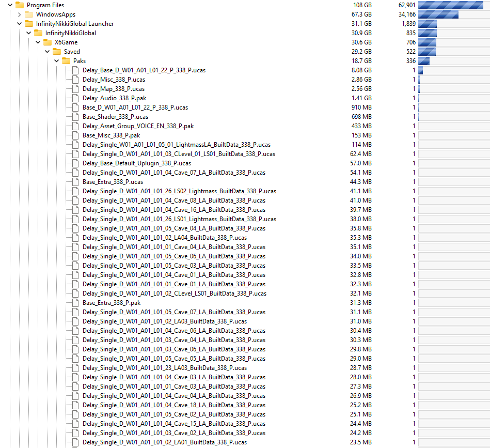The width and height of the screenshot is (490, 448).
Task: Collapse the Program Files folder
Action: [10, 5]
